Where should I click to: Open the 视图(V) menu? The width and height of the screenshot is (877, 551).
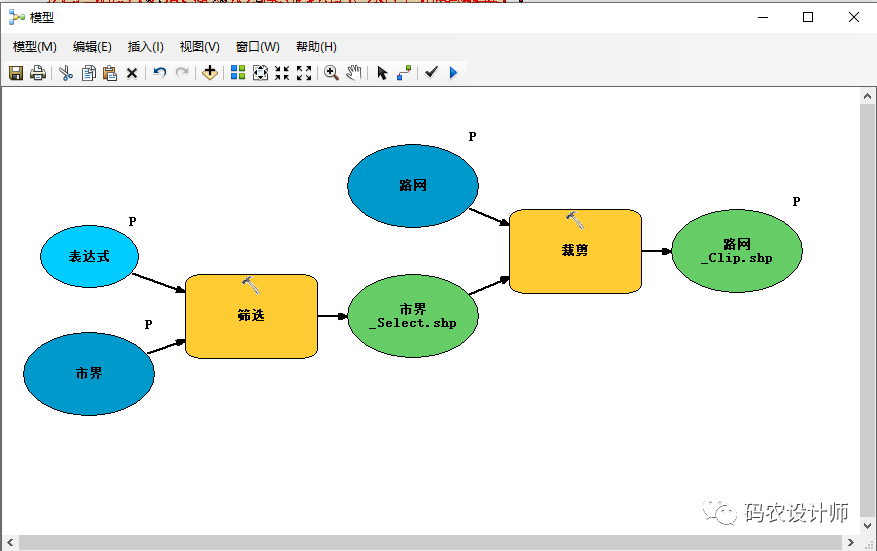click(200, 47)
